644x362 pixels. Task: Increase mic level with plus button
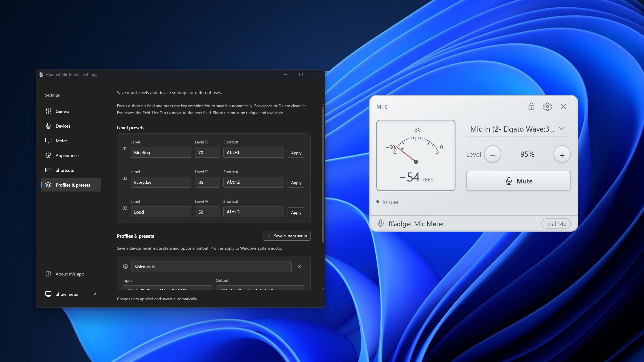point(562,154)
